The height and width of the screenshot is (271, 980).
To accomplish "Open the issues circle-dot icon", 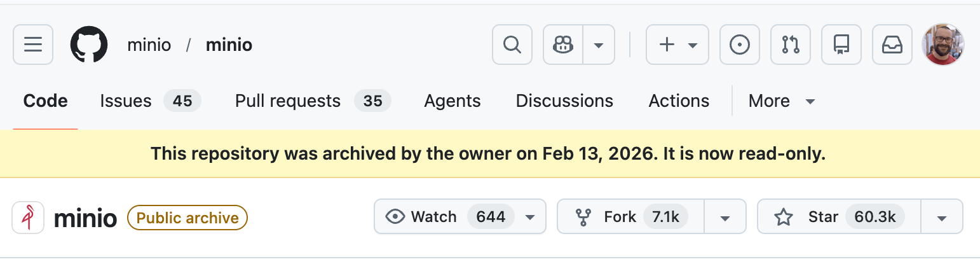I will pos(740,45).
